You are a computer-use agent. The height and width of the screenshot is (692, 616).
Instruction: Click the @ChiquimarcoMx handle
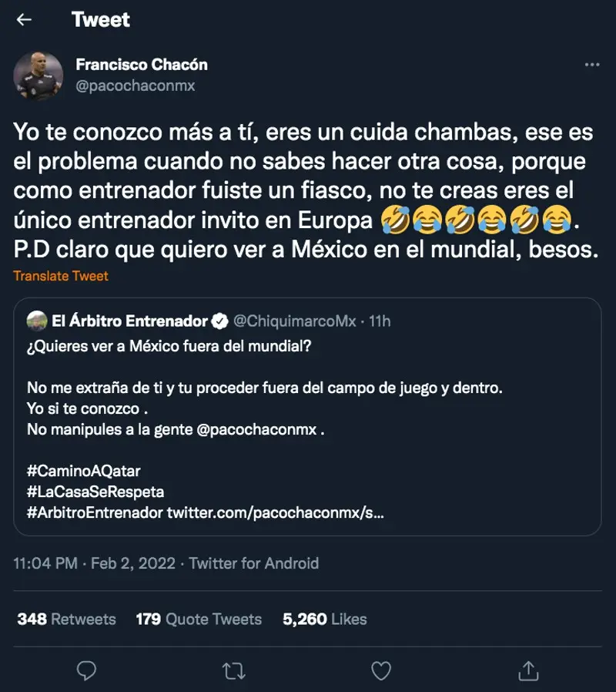(x=295, y=321)
